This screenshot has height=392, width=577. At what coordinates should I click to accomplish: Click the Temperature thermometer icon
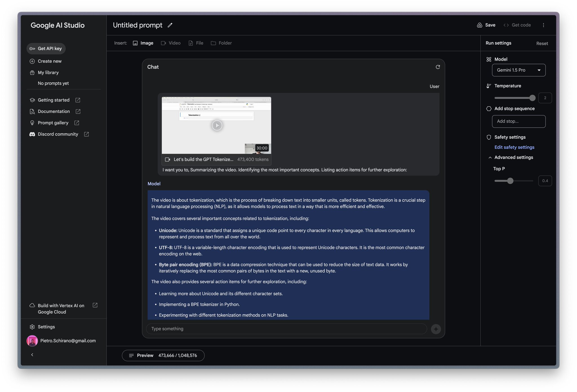tap(489, 86)
